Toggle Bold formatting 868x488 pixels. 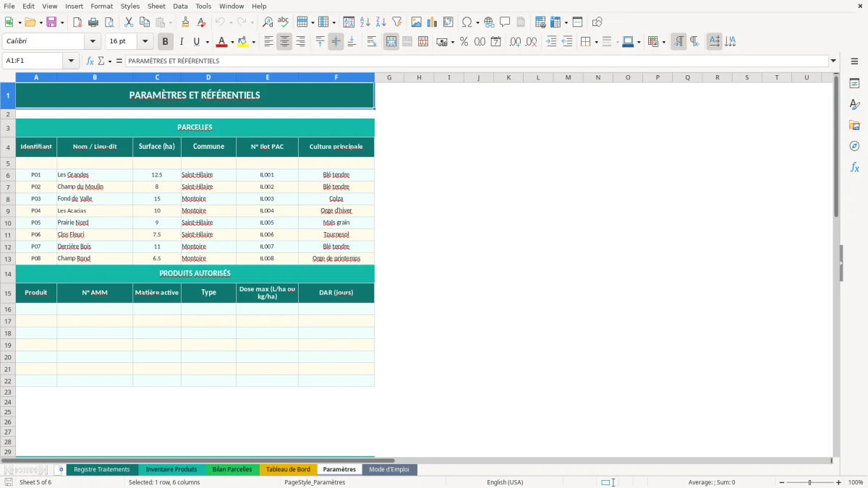(165, 42)
